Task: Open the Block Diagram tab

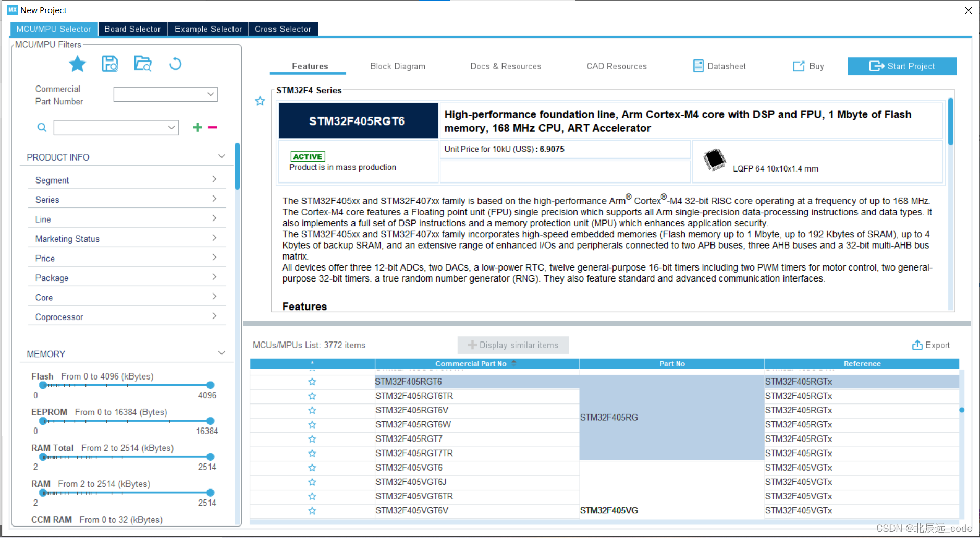Action: pos(398,66)
